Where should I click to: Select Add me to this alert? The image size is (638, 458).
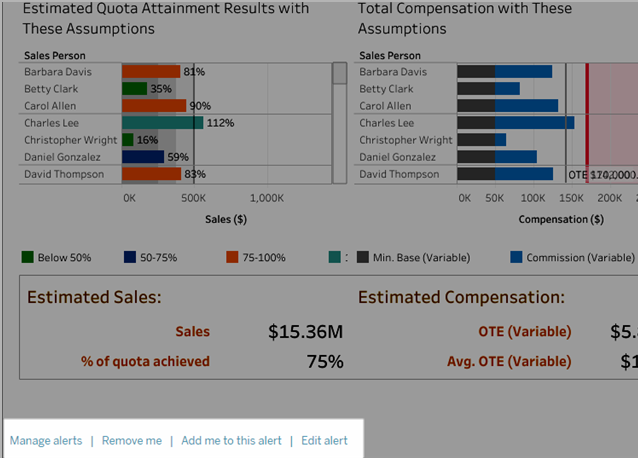[x=231, y=441]
